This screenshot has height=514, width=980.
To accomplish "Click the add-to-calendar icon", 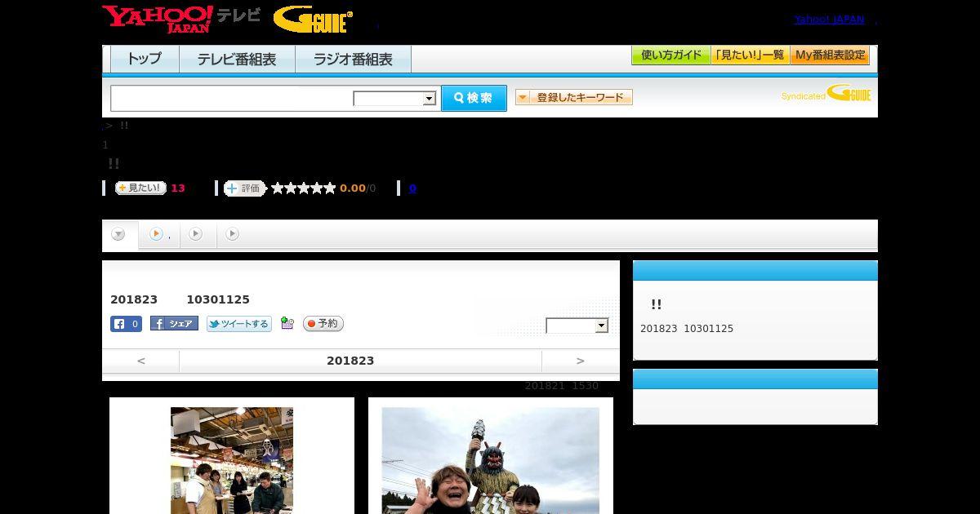I will 287,323.
